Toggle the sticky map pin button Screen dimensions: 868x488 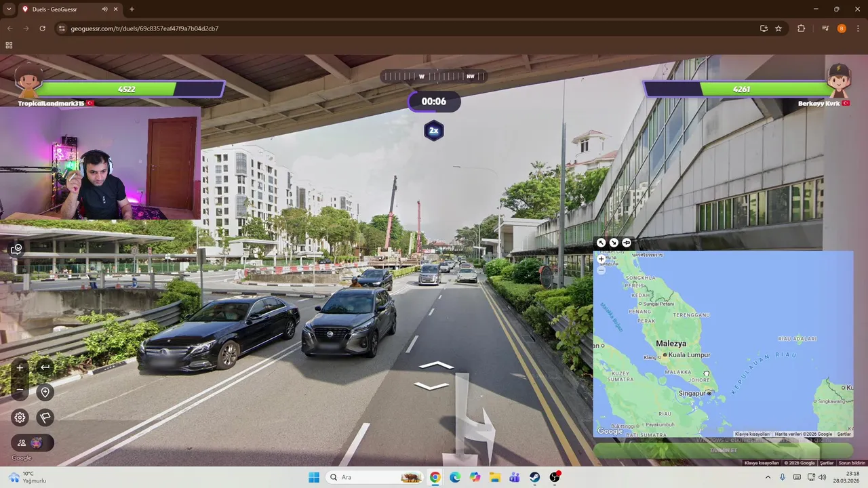click(627, 243)
